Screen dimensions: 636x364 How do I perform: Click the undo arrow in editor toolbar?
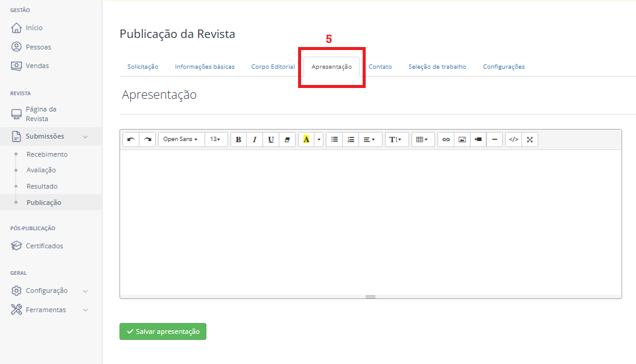click(x=130, y=139)
